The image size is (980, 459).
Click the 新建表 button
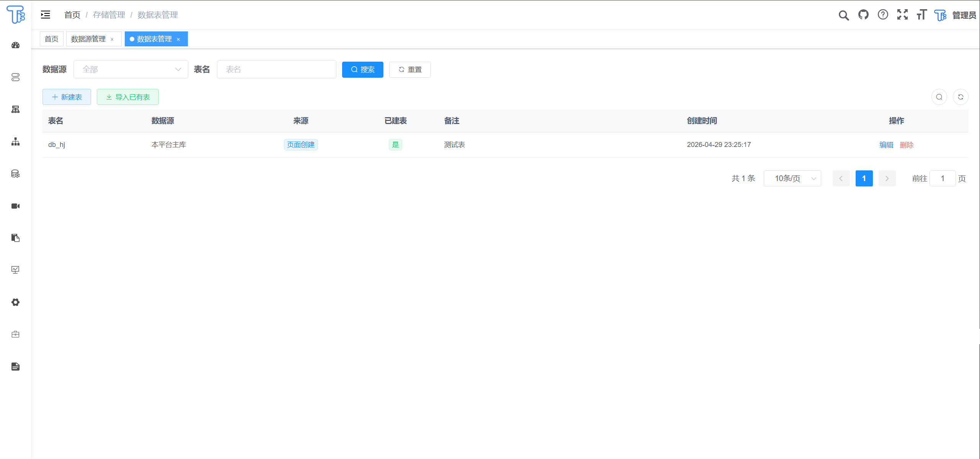point(67,97)
